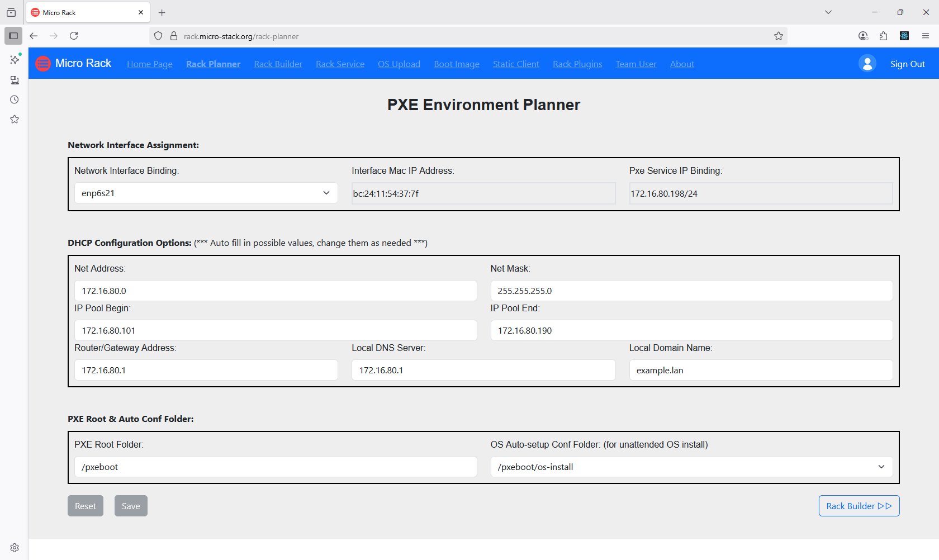Bookmark this page with the address bar star
The image size is (939, 560).
click(x=779, y=35)
